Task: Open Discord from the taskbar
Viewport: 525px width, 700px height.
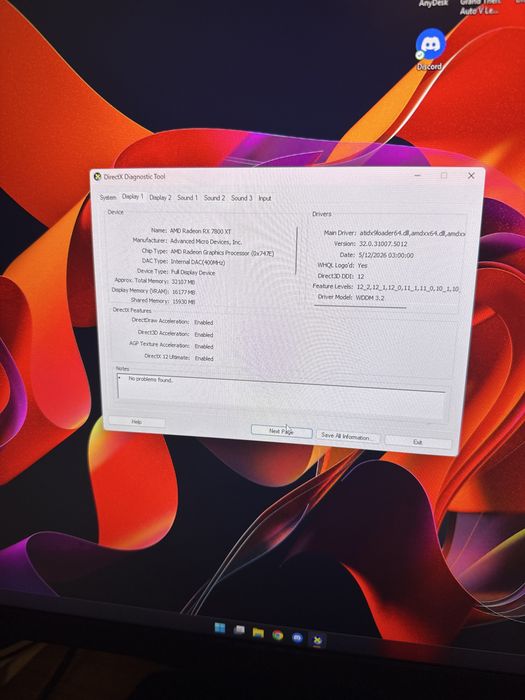Action: coord(297,638)
